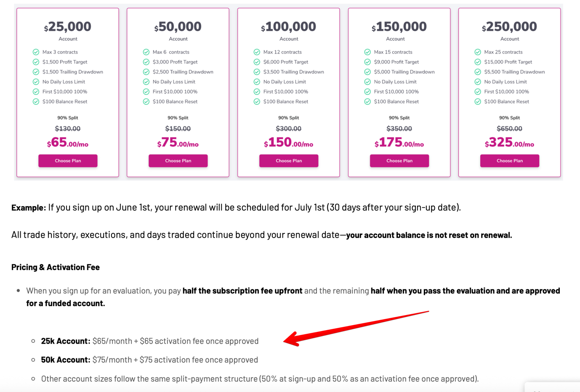Click Choose Plan for the $50,000 account
Screen dimensions: 580x392
coord(178,161)
